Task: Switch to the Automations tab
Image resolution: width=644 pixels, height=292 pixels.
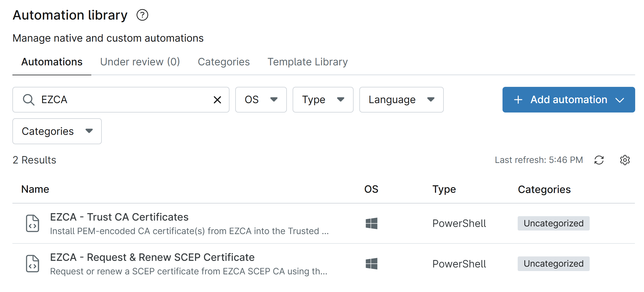Action: point(52,62)
